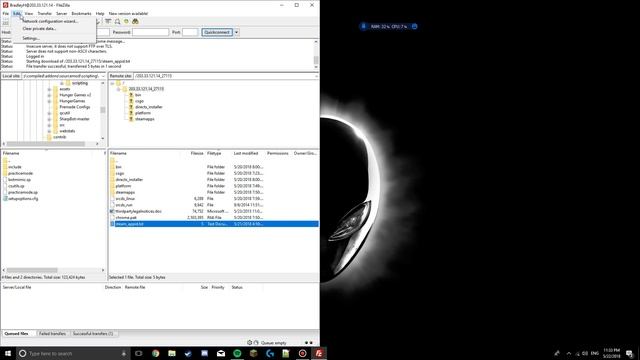640x360 pixels.
Task: Expand the webstats folder node
Action: coord(49,131)
